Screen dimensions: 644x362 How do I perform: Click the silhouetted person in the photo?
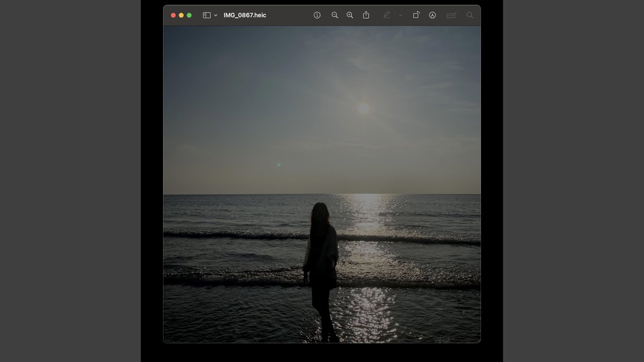click(x=321, y=271)
